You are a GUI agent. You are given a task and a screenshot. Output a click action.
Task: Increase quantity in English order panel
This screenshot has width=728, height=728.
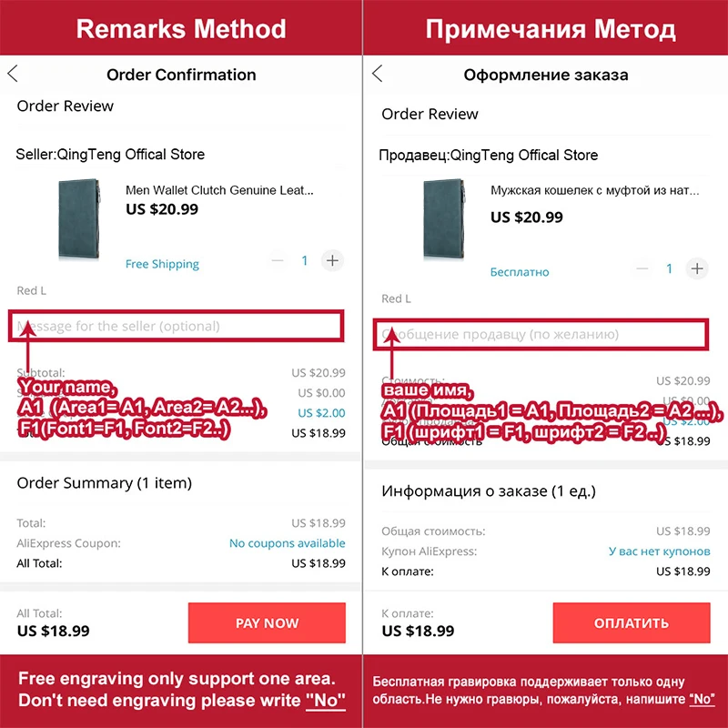click(332, 261)
